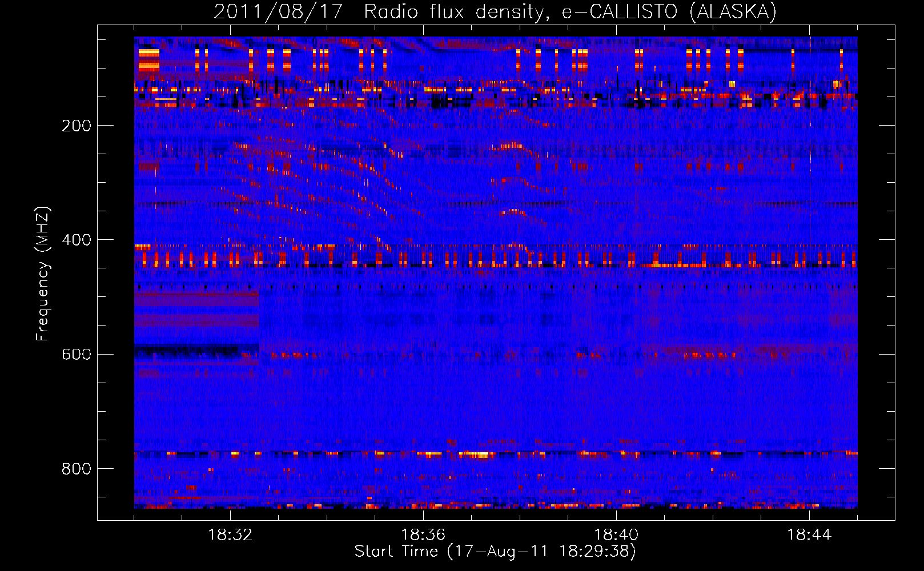The height and width of the screenshot is (571, 924).
Task: Click the 'Start Time (17-Aug-11 18:29:38)' label
Action: coord(495,552)
